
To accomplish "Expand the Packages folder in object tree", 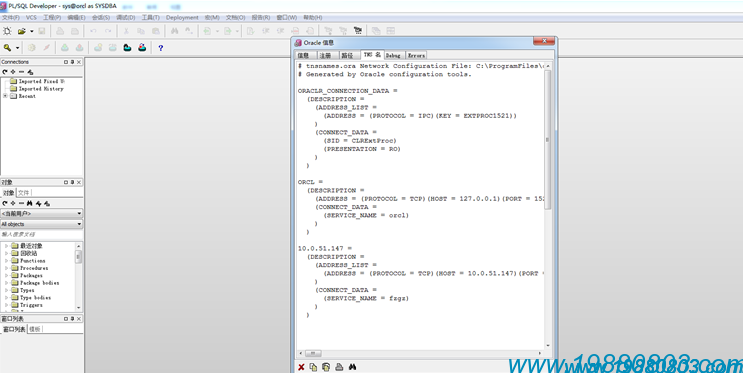I will click(7, 275).
